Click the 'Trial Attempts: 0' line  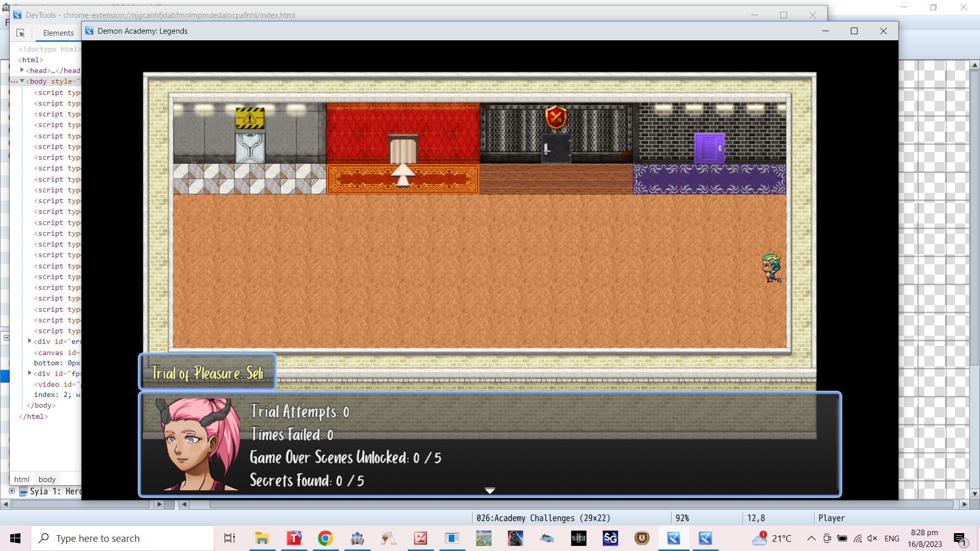tap(300, 412)
